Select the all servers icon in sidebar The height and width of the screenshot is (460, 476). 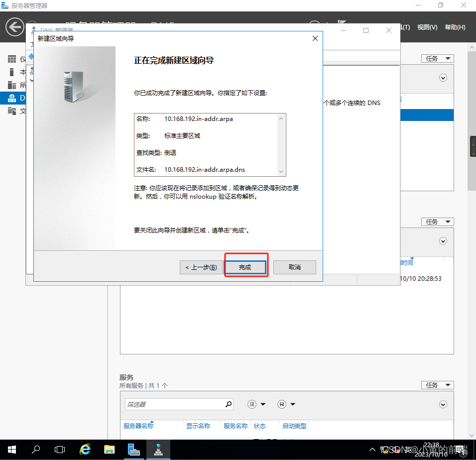click(12, 85)
